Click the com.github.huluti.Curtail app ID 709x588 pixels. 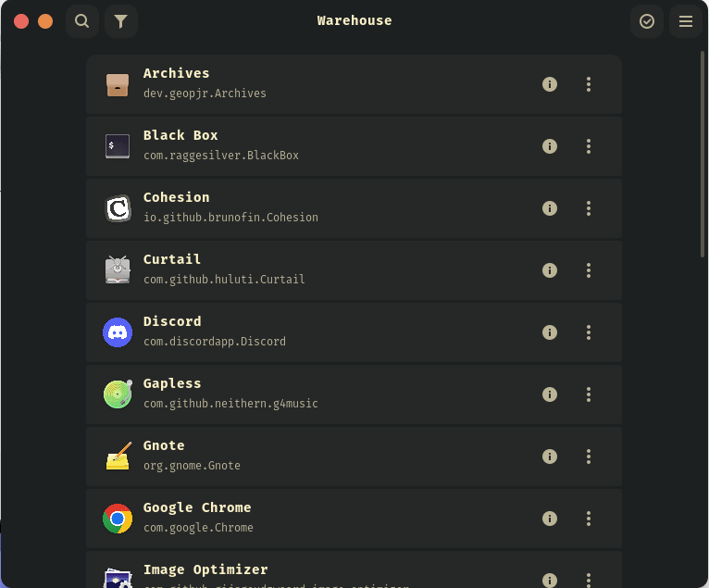coord(224,280)
